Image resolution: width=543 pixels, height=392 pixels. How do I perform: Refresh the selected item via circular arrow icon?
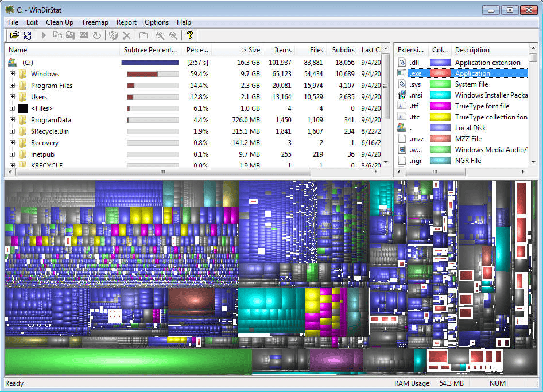pyautogui.click(x=96, y=34)
